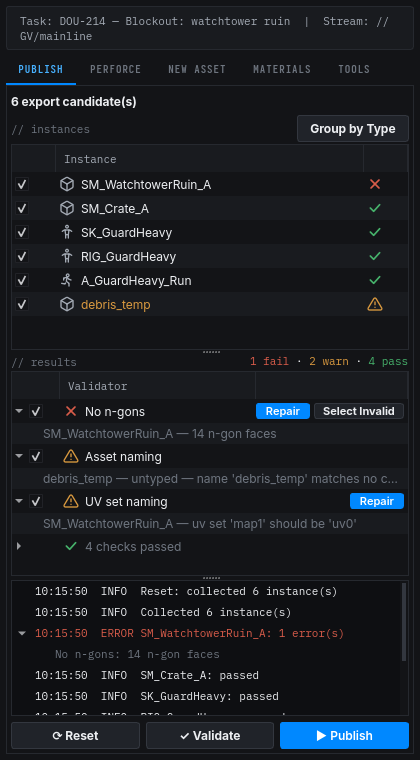Click the red fail icon for SM_WatchtowerRuin_A
420x760 pixels.
pos(374,184)
